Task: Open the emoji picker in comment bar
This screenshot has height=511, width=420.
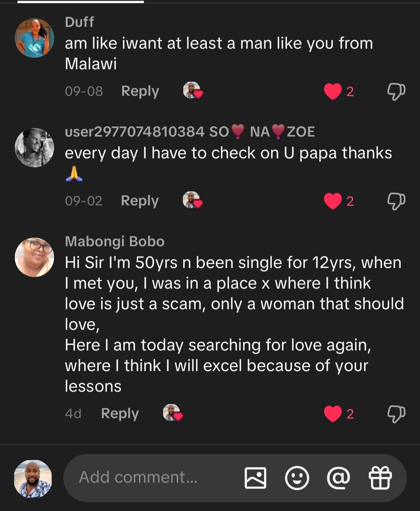Action: pos(297,478)
